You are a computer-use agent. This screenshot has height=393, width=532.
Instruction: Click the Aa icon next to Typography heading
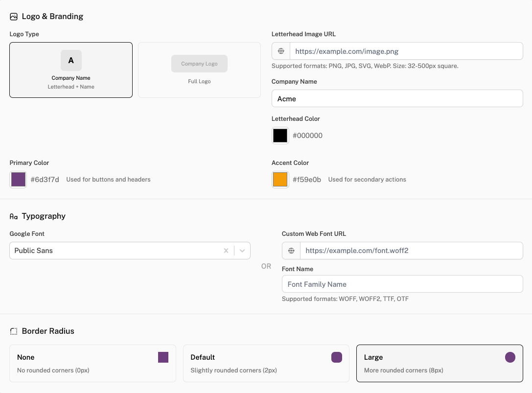click(13, 216)
